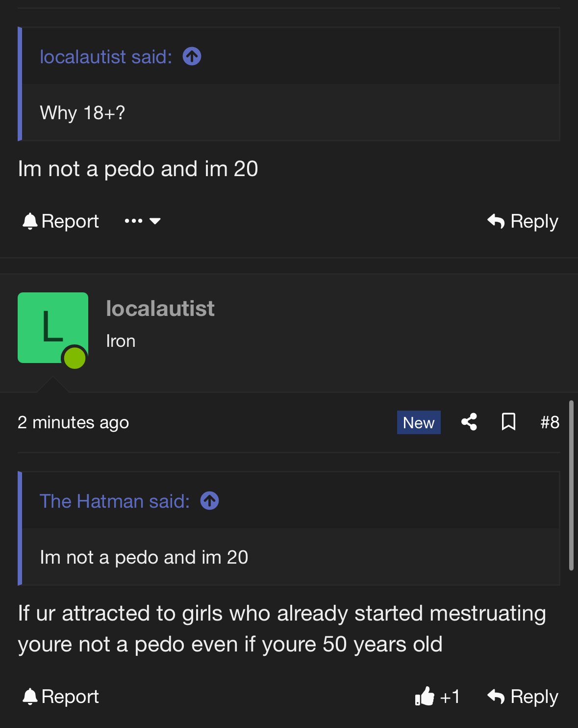Open localautist's profile from the username heading

(x=160, y=309)
